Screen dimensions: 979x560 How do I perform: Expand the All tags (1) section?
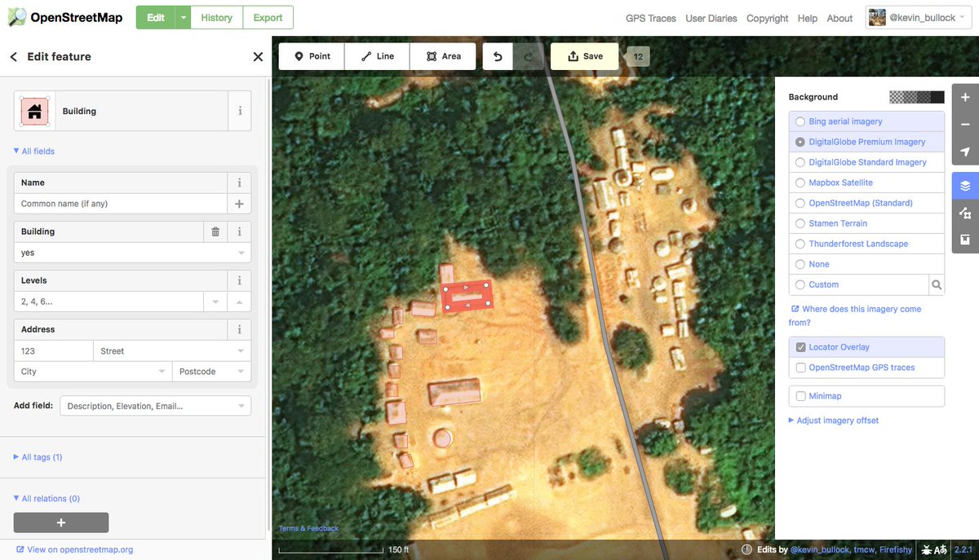click(38, 457)
